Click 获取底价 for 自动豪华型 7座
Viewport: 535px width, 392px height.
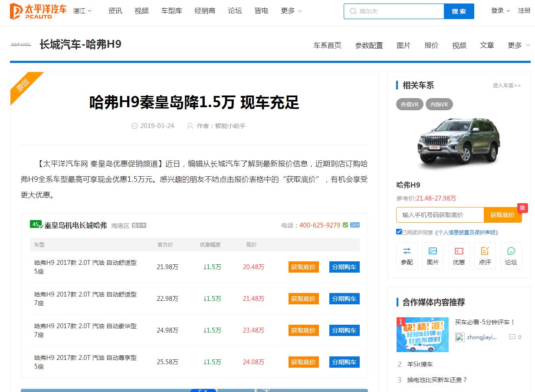click(304, 330)
